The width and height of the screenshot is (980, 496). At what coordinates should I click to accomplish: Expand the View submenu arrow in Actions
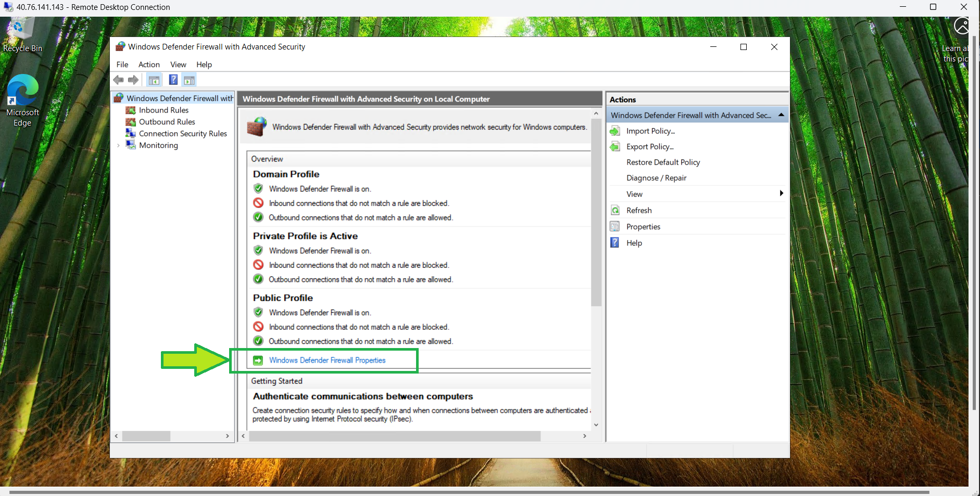[781, 193]
